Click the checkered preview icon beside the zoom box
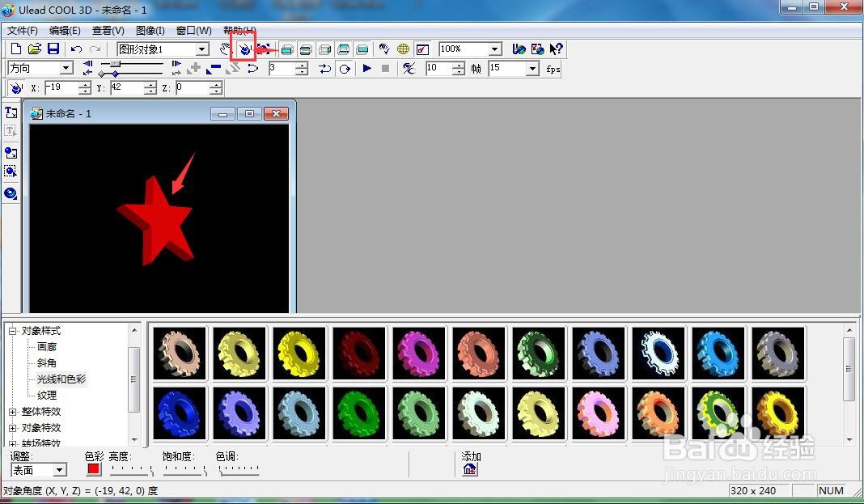This screenshot has height=504, width=864. (x=422, y=49)
